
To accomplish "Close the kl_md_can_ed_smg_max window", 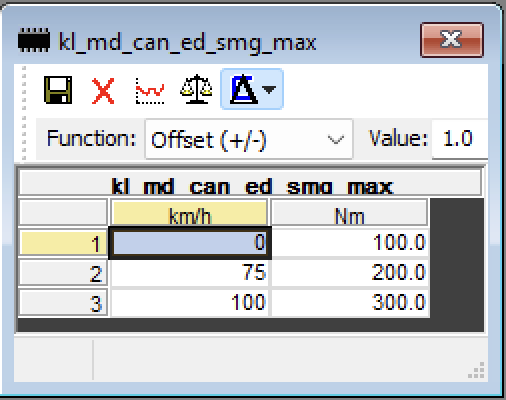I will [x=452, y=40].
